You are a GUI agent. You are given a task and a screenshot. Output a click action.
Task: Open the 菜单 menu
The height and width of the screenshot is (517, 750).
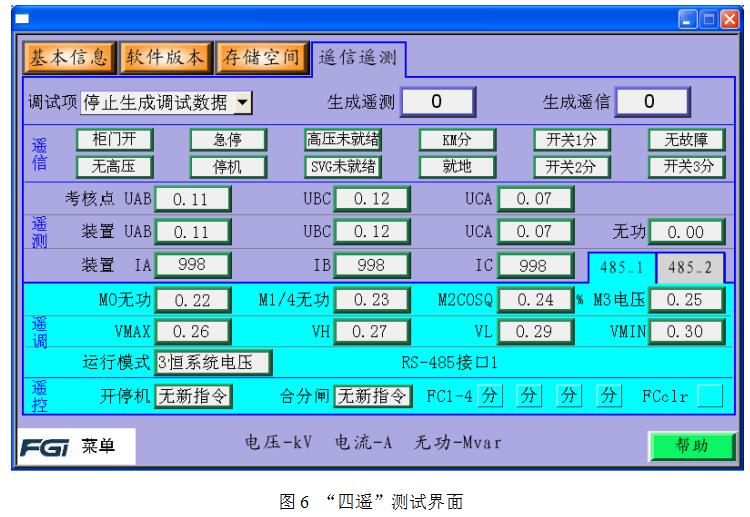click(x=97, y=446)
